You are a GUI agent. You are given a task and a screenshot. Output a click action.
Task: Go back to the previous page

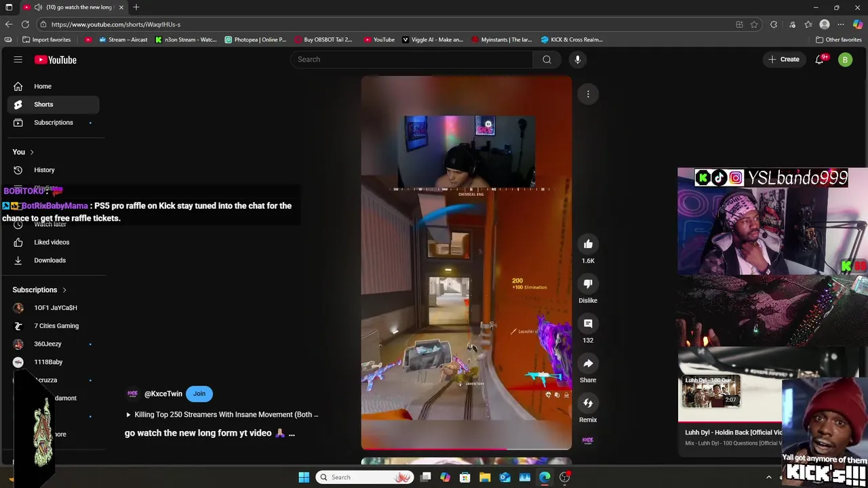point(8,24)
